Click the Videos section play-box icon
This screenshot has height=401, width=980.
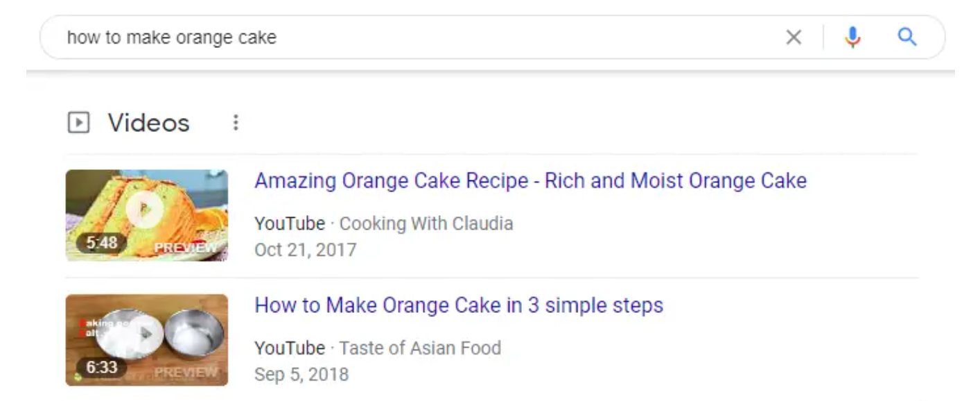[x=78, y=123]
